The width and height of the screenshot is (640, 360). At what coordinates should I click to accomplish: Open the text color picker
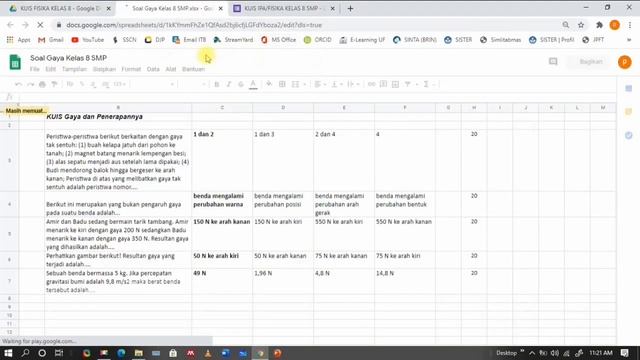pyautogui.click(x=253, y=84)
